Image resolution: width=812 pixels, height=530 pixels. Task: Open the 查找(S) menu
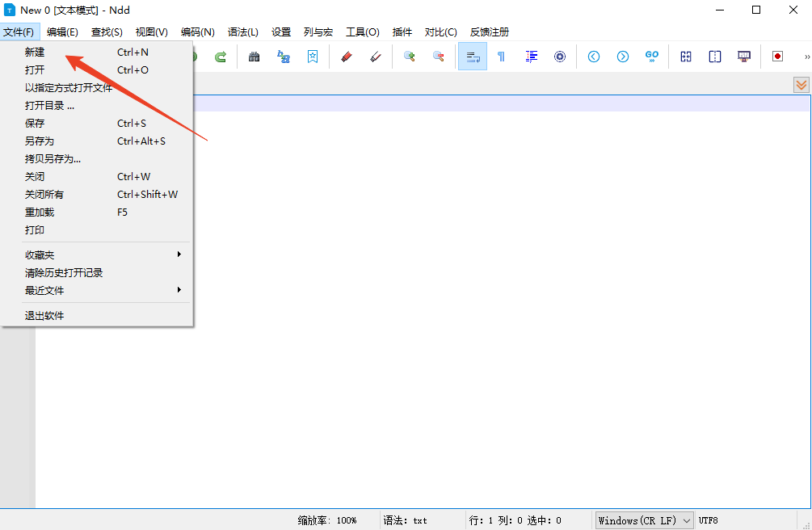pyautogui.click(x=107, y=32)
